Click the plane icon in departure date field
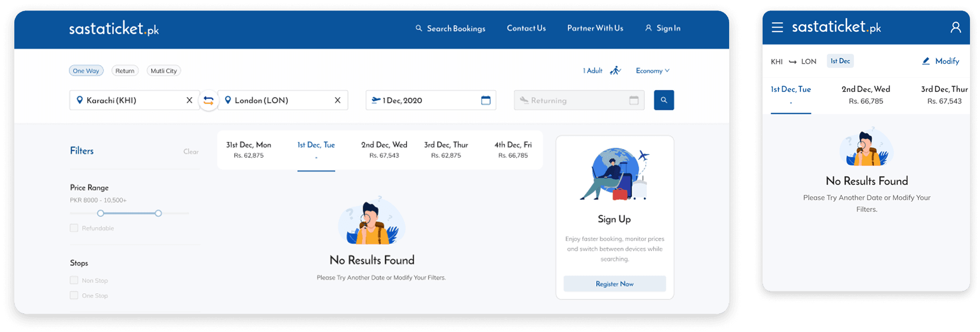 (x=376, y=100)
